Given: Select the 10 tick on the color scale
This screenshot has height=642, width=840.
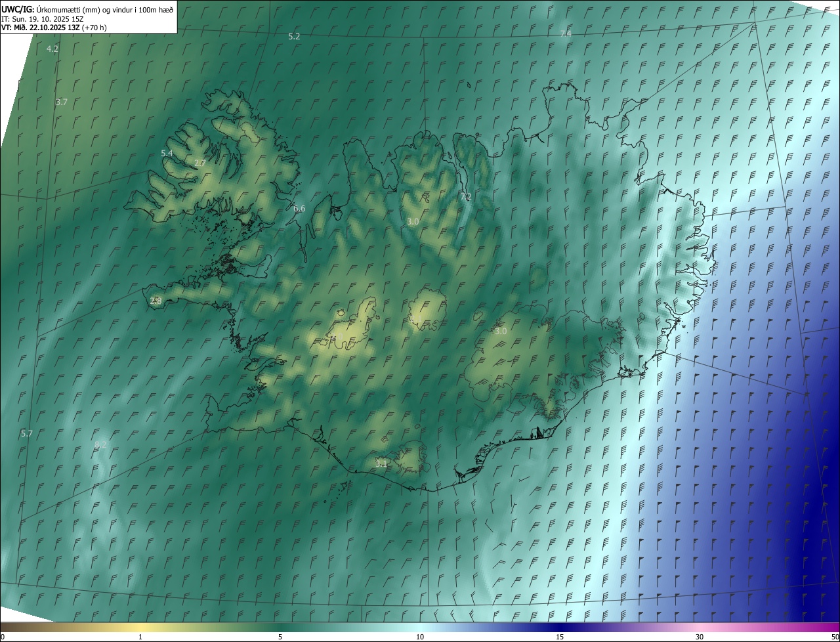Looking at the screenshot, I should (420, 637).
